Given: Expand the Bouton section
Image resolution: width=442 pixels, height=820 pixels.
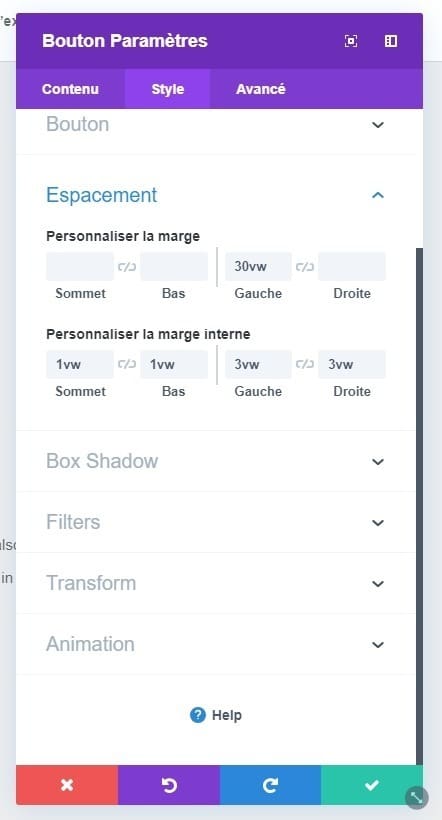Looking at the screenshot, I should tap(378, 125).
